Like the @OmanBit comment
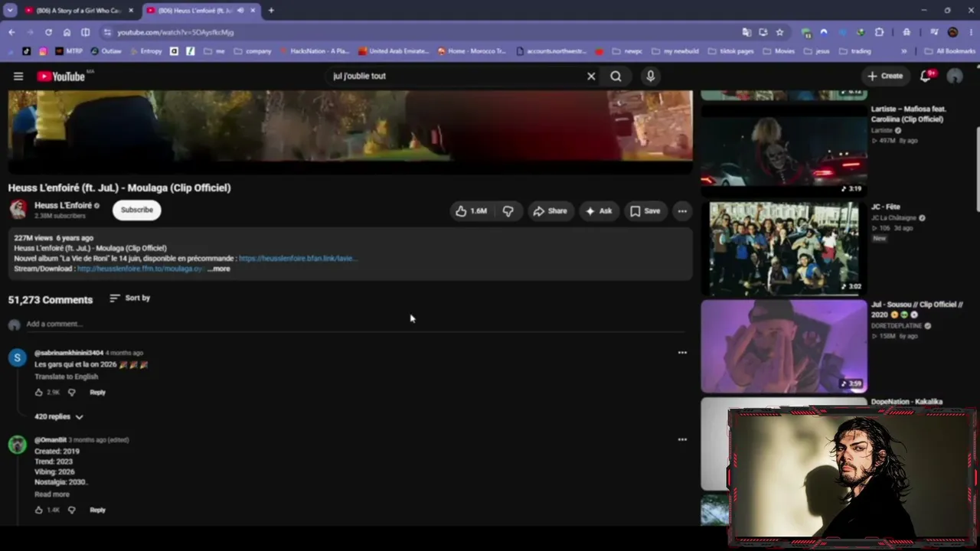The image size is (980, 551). coord(39,510)
